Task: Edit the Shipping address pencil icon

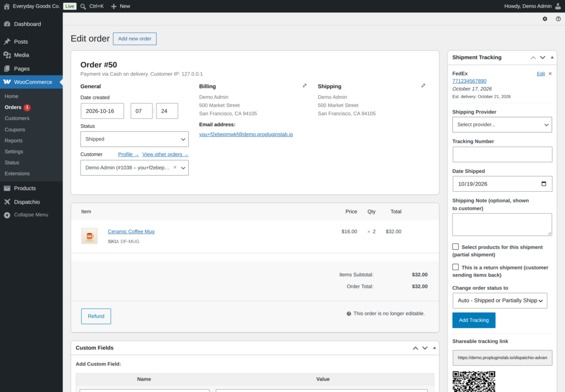Action: tap(423, 85)
